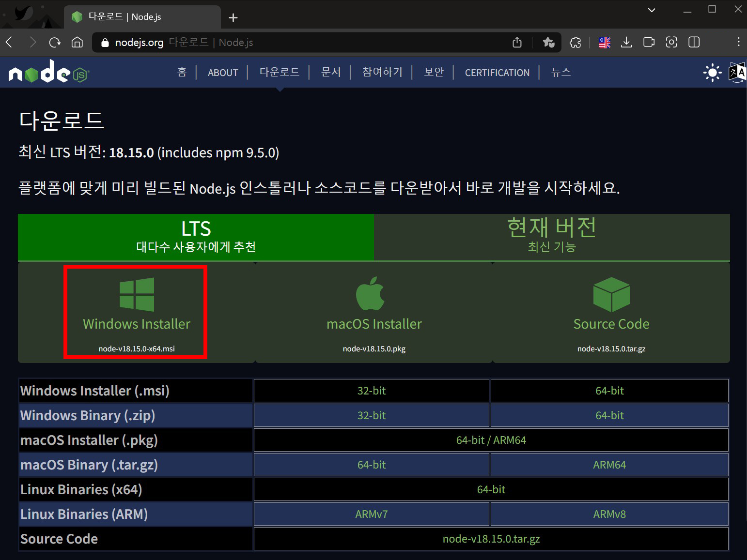Go back with the browser back arrow
Viewport: 747px width, 560px height.
coord(9,42)
